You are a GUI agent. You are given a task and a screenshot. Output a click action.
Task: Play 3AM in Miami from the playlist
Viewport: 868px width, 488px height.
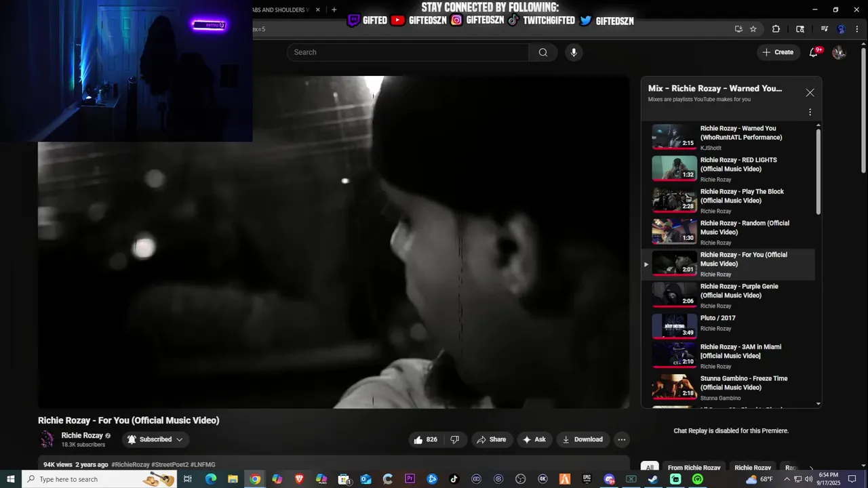pos(728,357)
